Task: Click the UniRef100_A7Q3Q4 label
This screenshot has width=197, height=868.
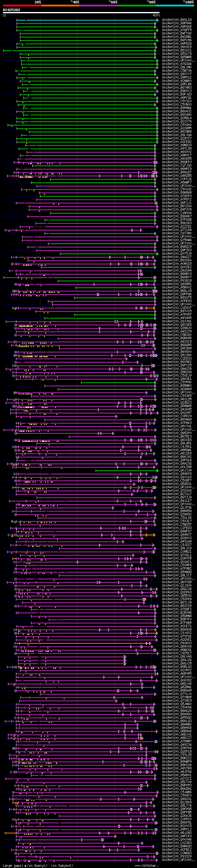Action: click(177, 64)
